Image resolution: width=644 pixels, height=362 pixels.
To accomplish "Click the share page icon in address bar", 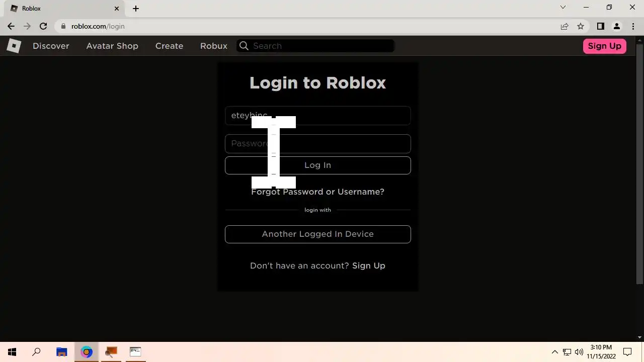I will [565, 26].
